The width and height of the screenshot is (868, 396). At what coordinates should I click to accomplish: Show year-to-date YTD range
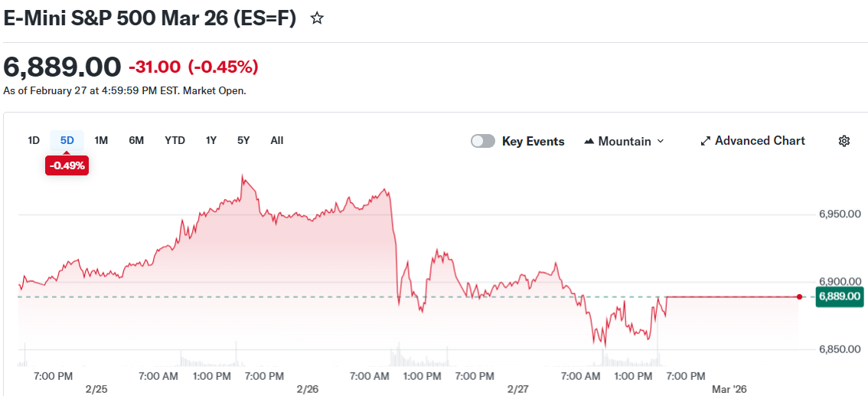pos(175,140)
